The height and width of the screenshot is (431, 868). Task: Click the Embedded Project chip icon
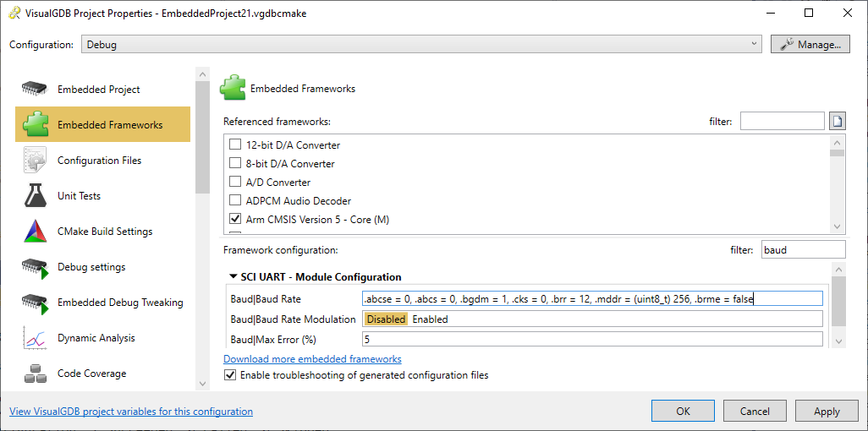point(34,89)
